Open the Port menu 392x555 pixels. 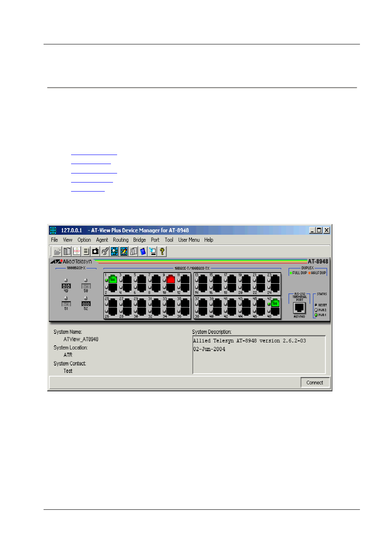(155, 240)
